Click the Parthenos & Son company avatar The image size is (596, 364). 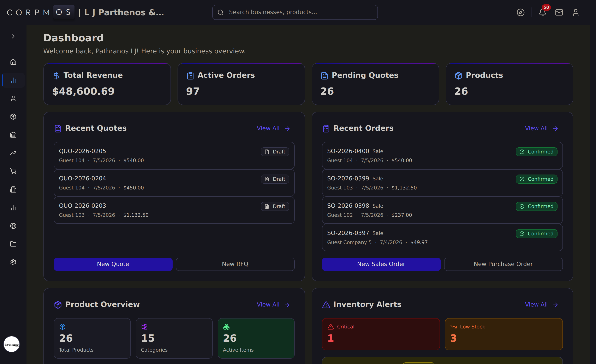11,344
